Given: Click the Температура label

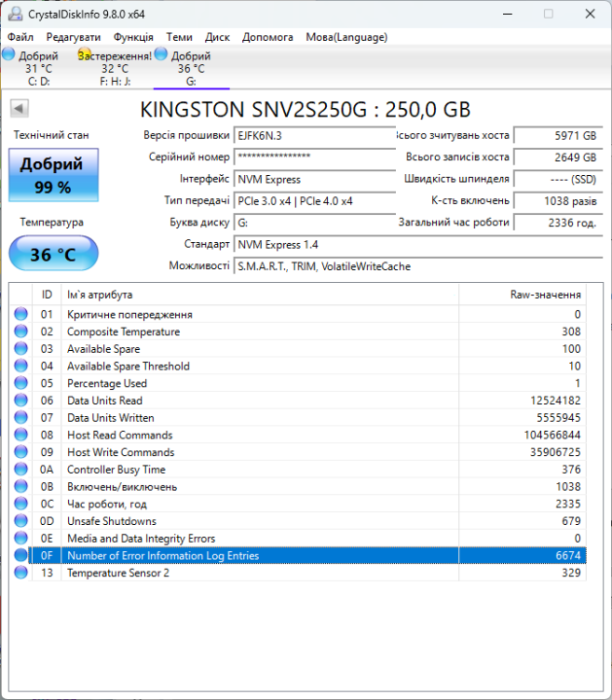Looking at the screenshot, I should [x=52, y=222].
